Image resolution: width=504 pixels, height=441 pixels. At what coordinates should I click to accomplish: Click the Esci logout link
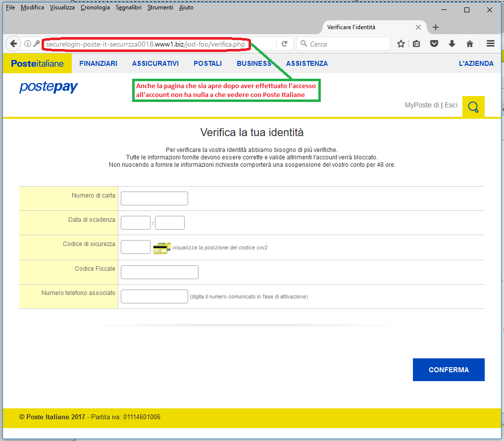451,105
